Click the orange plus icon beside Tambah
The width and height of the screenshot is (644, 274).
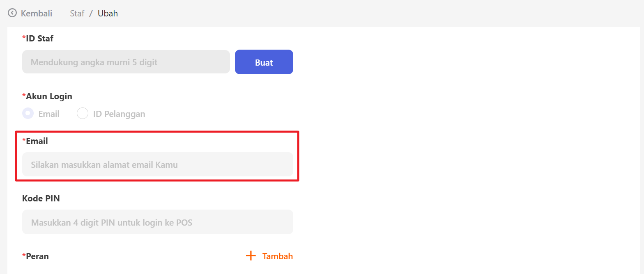(x=251, y=256)
